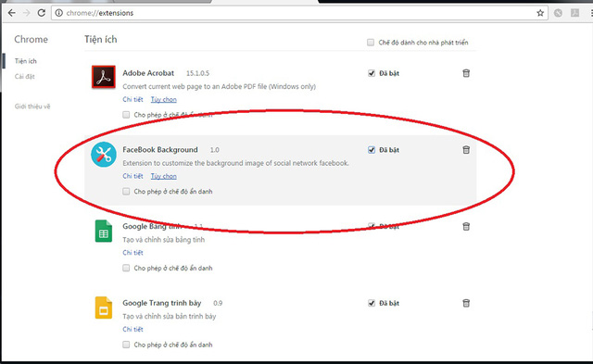
Task: Open Cài đặt in left sidebar
Action: click(25, 76)
